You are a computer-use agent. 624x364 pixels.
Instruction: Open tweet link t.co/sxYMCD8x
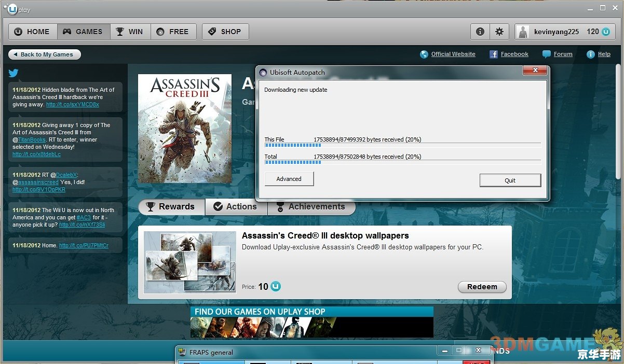click(x=72, y=104)
